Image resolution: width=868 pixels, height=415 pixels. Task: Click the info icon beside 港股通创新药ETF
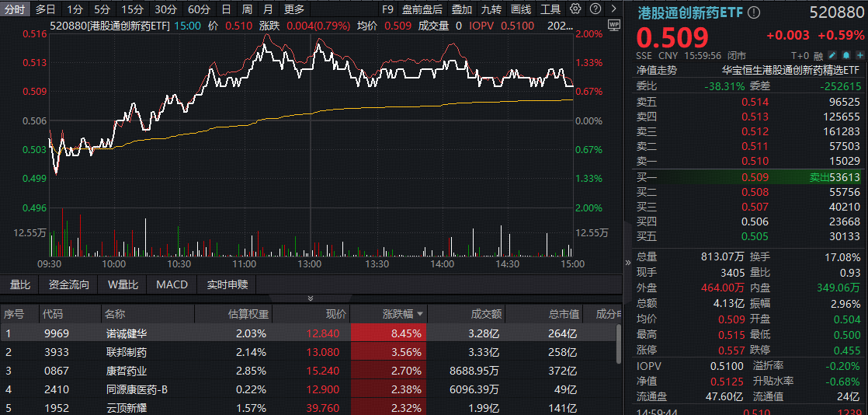click(x=754, y=13)
